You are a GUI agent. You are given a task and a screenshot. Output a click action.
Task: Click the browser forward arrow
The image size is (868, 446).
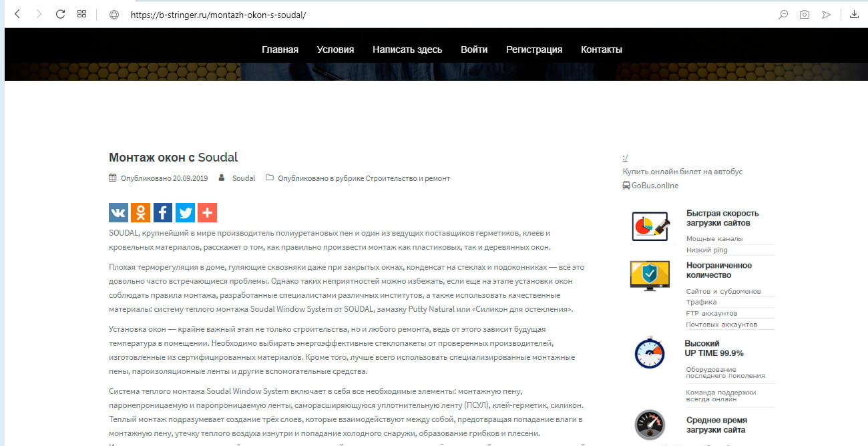(39, 14)
